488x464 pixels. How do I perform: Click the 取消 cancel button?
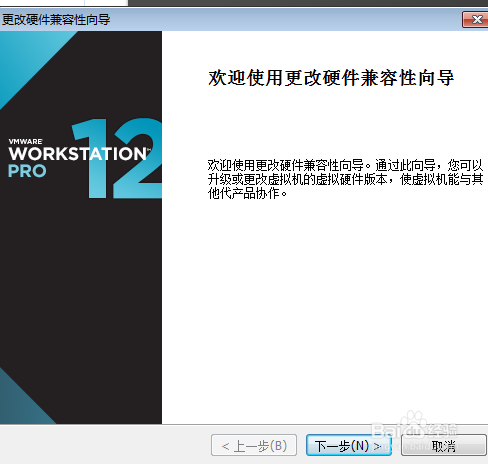pyautogui.click(x=443, y=445)
